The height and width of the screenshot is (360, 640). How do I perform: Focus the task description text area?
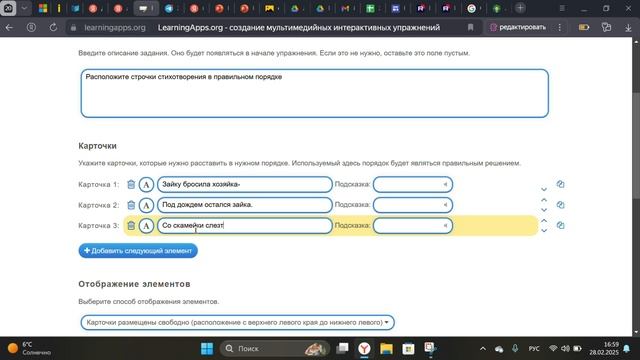tap(314, 93)
